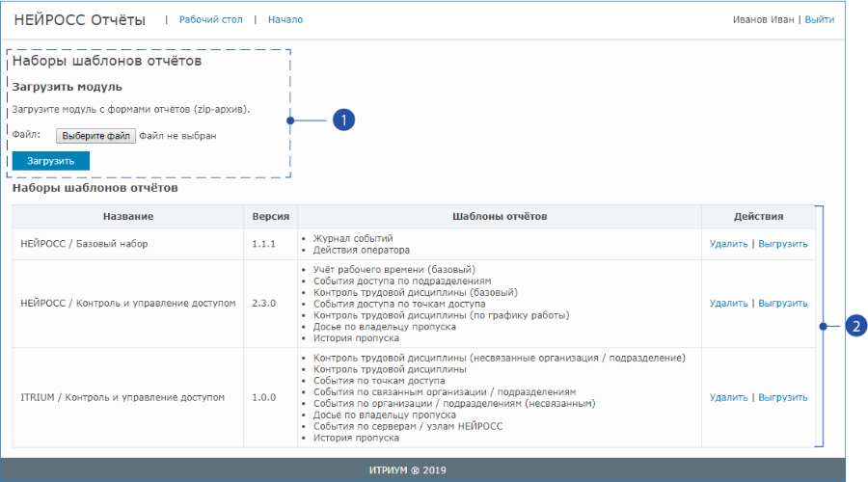Click the ITRIUM / Контроль и управление доступом name
The width and height of the screenshot is (868, 482).
tap(122, 397)
